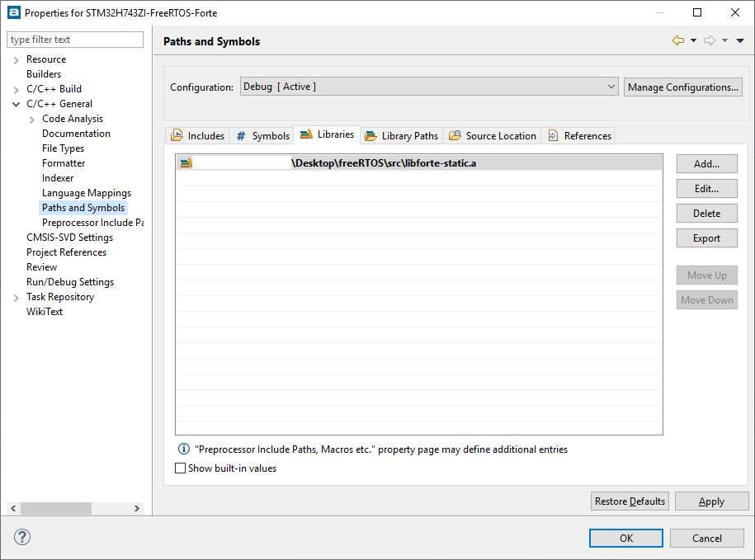Click the Add... button

(706, 163)
